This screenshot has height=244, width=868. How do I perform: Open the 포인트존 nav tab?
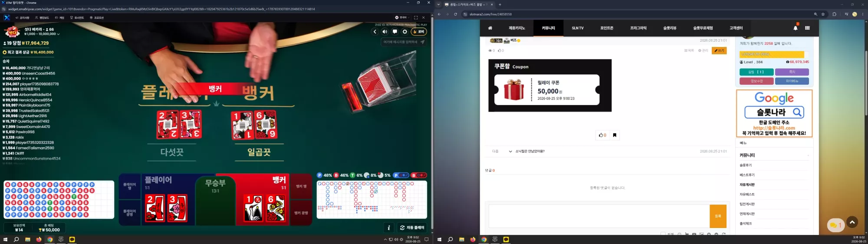[607, 28]
